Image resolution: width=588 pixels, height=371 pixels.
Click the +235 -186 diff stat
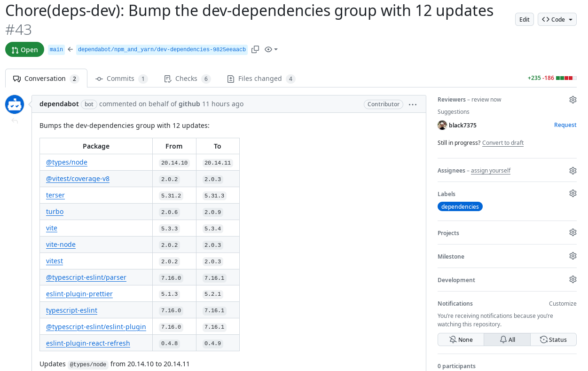click(552, 78)
